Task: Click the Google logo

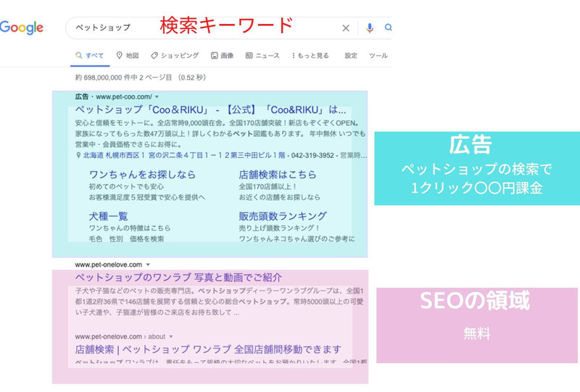Action: (22, 28)
